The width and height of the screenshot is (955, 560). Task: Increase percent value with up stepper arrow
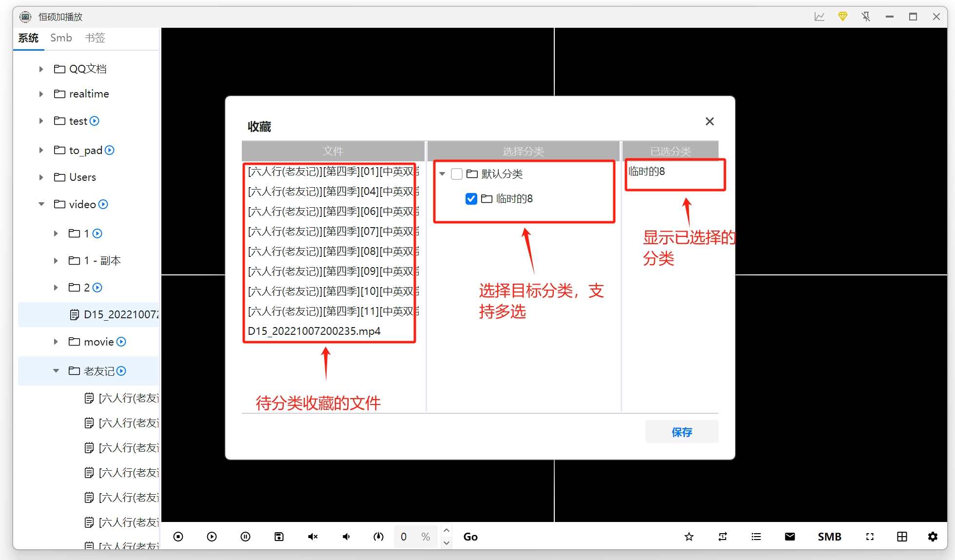[x=447, y=530]
